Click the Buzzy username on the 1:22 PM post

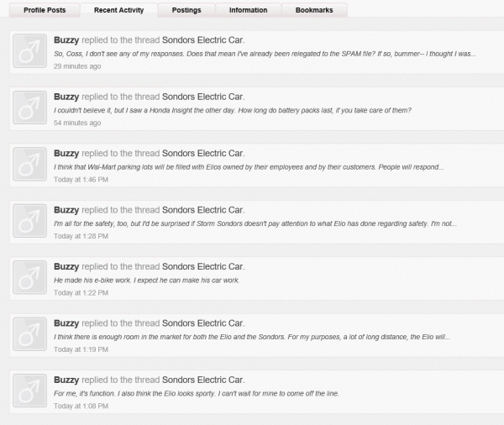click(66, 266)
